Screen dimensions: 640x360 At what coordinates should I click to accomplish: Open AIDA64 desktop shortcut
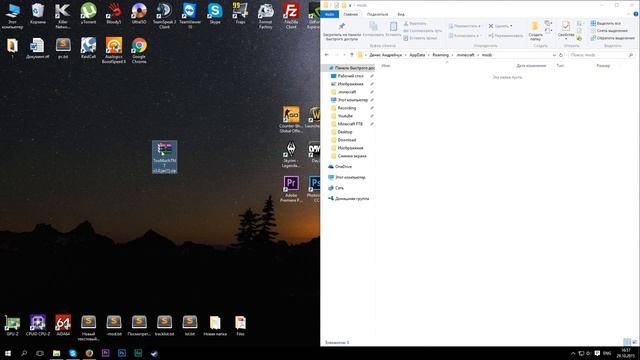point(63,326)
